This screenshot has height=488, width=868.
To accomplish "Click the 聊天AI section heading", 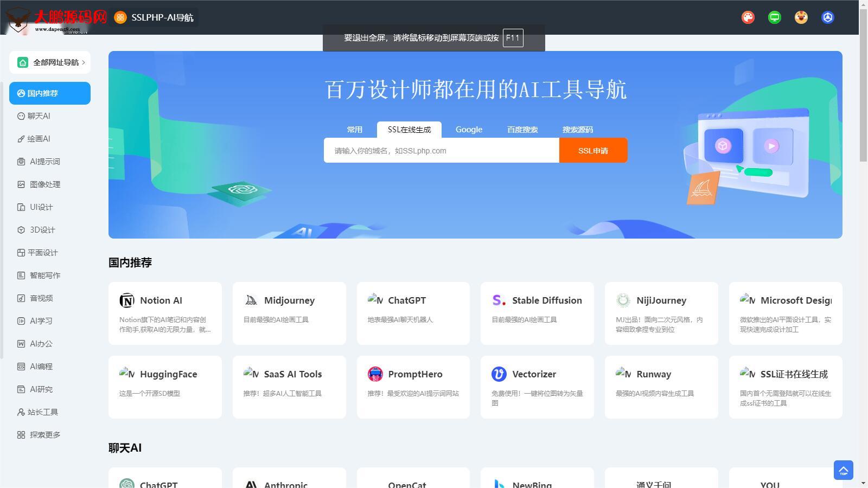I will tap(125, 448).
